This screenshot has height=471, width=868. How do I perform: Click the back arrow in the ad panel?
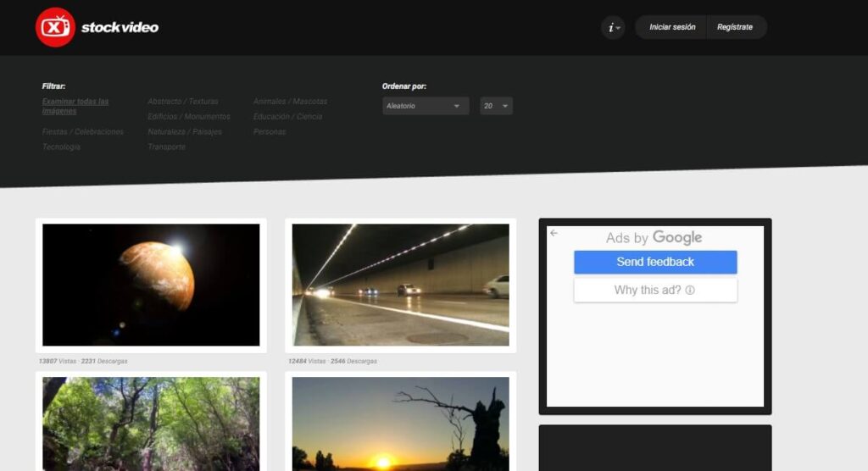[554, 233]
